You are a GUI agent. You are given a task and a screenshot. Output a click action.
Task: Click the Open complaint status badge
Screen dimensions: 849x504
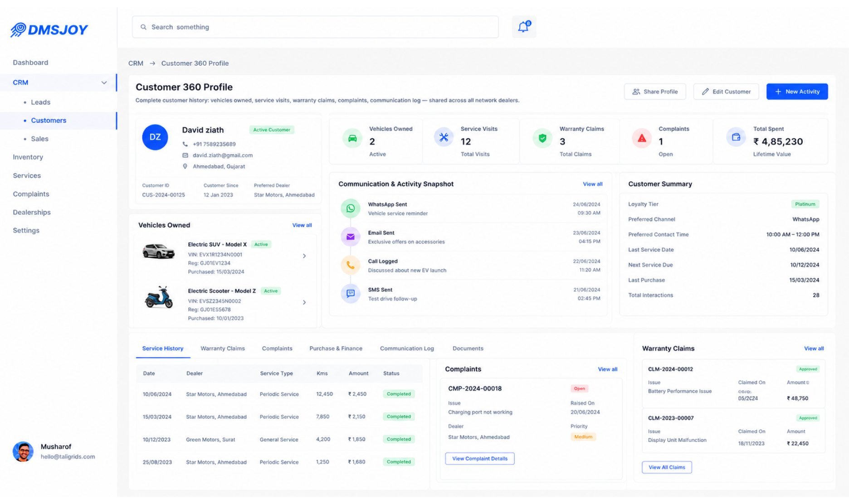point(579,389)
